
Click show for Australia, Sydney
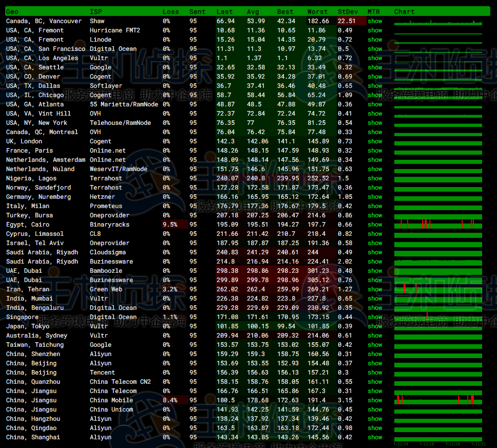(x=375, y=335)
